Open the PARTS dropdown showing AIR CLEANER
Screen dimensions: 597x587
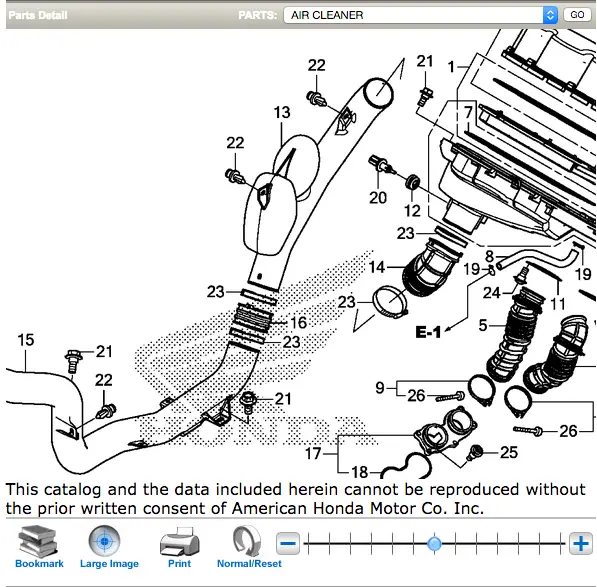[421, 15]
